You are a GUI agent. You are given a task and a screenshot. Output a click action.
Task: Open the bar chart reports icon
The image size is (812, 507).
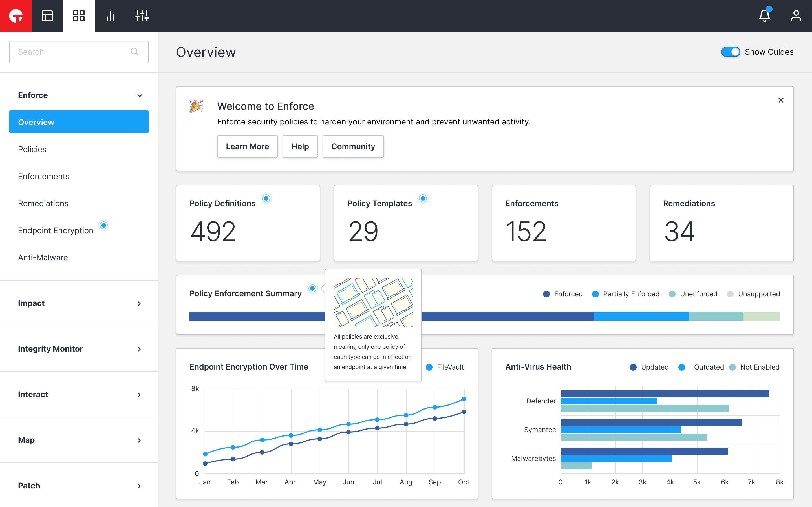click(111, 16)
